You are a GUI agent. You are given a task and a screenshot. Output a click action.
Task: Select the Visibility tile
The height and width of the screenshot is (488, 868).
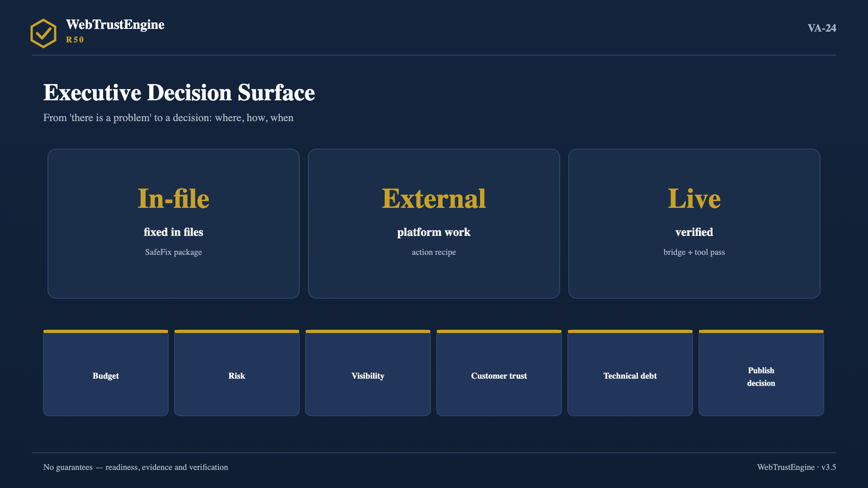(368, 373)
